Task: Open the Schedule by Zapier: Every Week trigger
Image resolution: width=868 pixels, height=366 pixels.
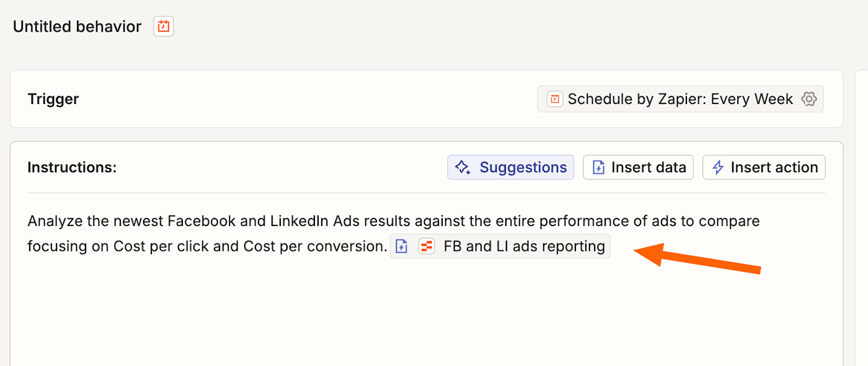Action: 680,99
